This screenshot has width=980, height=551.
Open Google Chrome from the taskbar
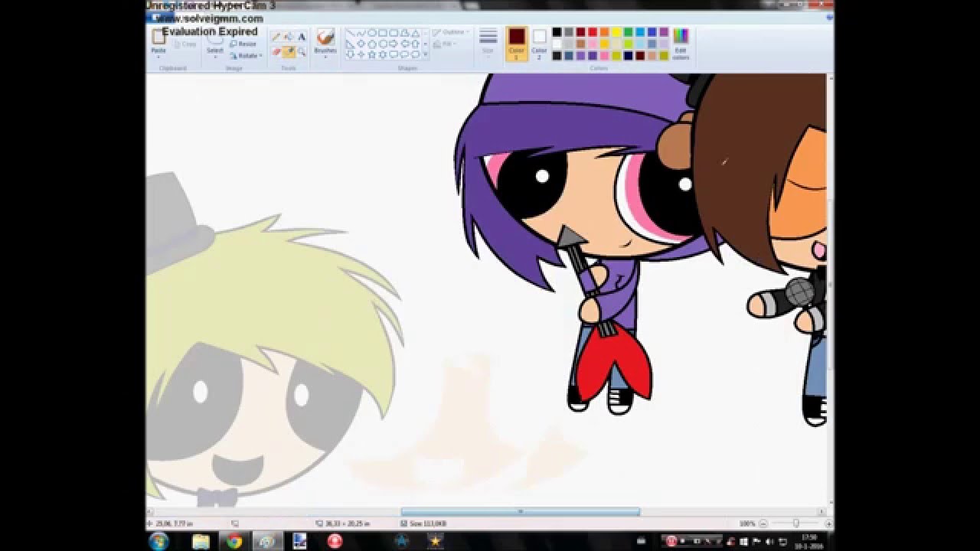click(x=234, y=541)
